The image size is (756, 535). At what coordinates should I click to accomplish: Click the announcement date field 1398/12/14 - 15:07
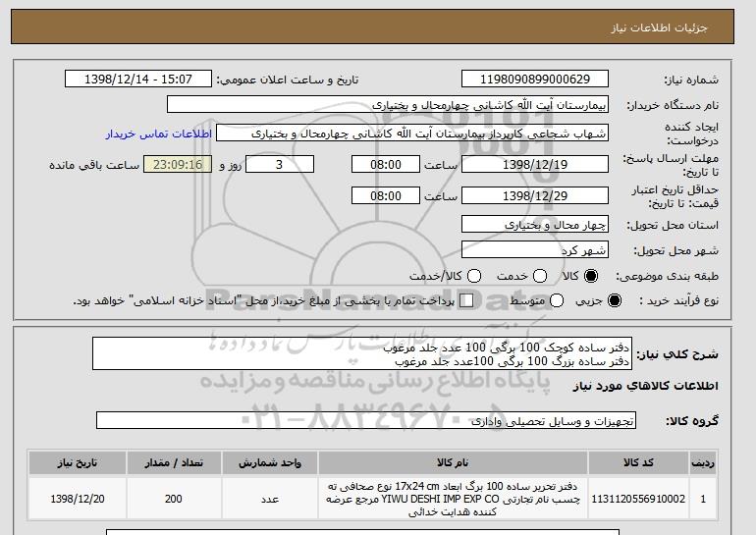pyautogui.click(x=138, y=80)
